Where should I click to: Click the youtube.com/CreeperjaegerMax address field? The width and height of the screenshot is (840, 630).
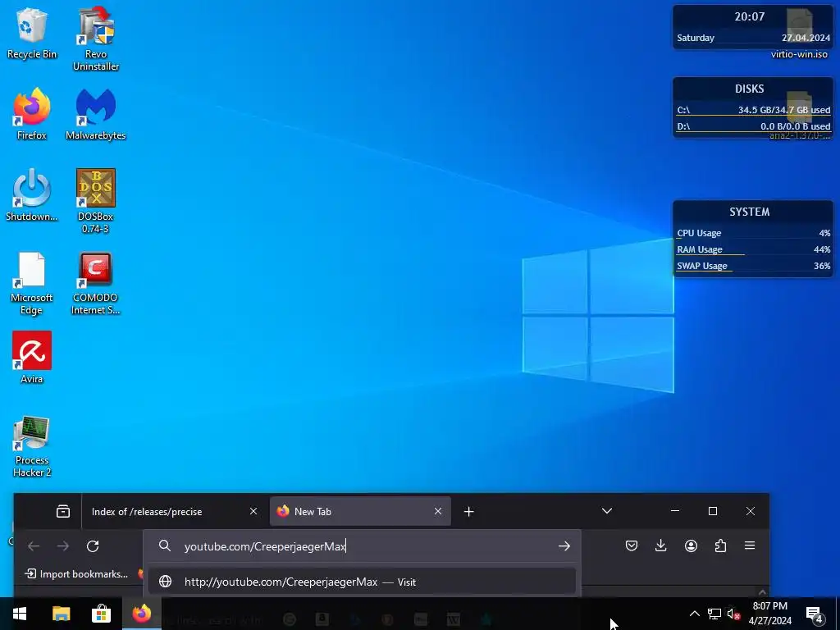(x=363, y=546)
